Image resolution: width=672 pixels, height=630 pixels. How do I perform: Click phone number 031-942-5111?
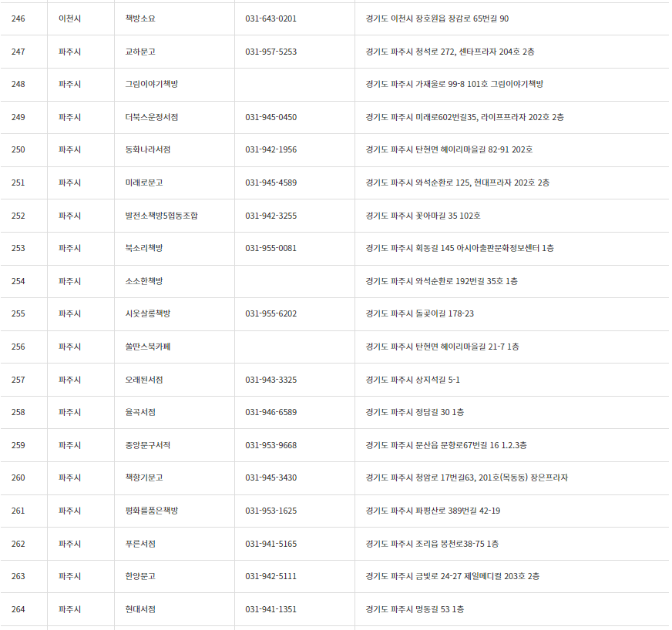(x=270, y=576)
